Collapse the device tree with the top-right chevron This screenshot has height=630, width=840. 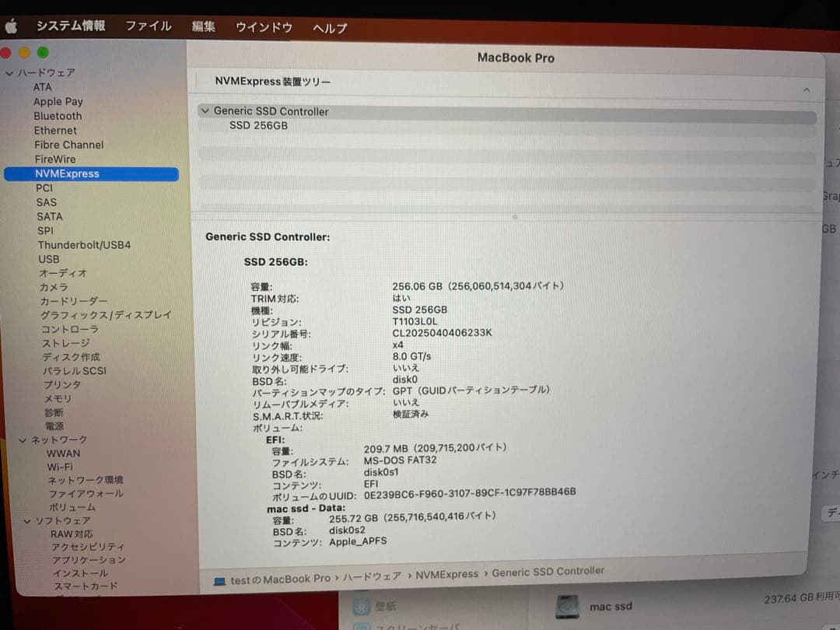coord(807,89)
